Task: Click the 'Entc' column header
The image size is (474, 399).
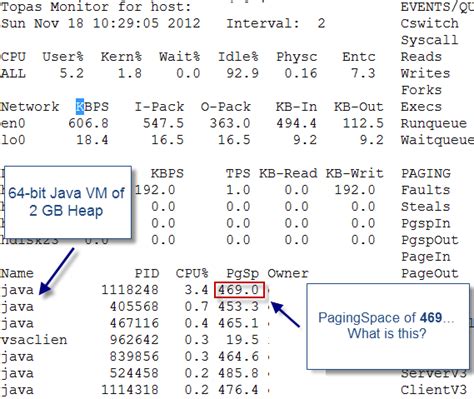Action: [x=359, y=57]
